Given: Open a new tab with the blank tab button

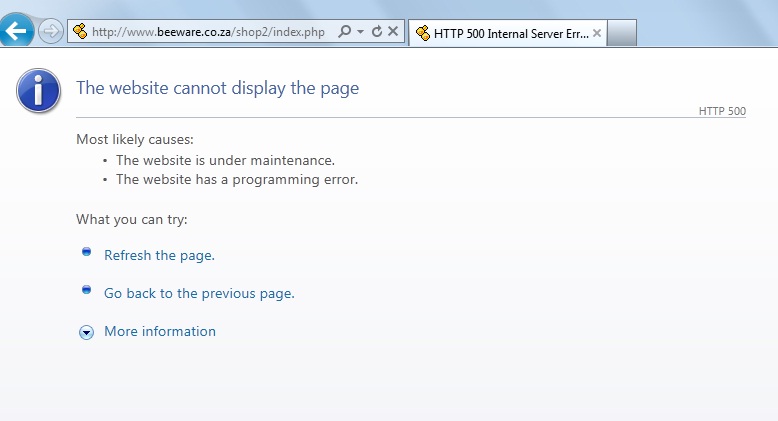Looking at the screenshot, I should (x=622, y=33).
